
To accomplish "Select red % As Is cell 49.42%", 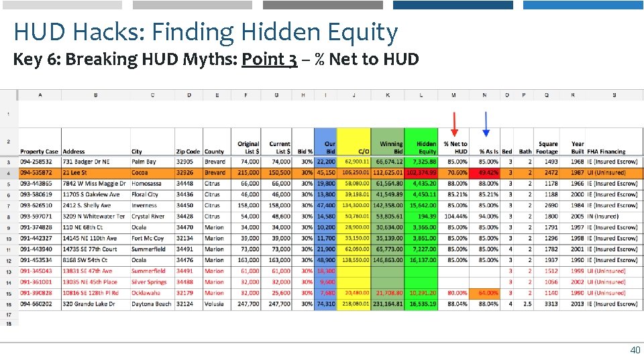I will click(484, 173).
